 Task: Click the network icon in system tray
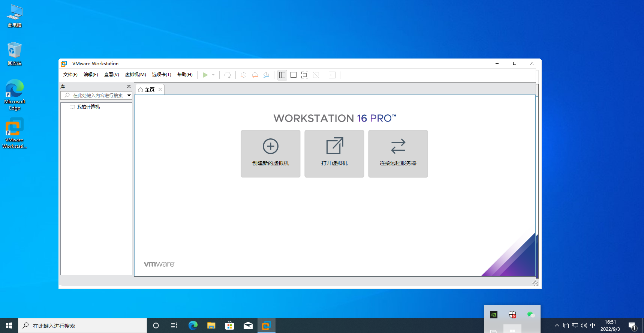click(575, 325)
